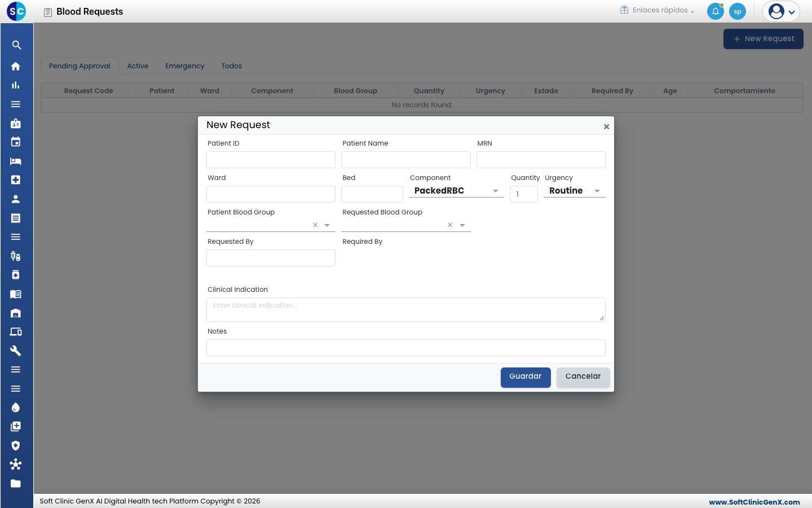Click the wrench tools sidebar icon
Image resolution: width=812 pixels, height=508 pixels.
16,351
